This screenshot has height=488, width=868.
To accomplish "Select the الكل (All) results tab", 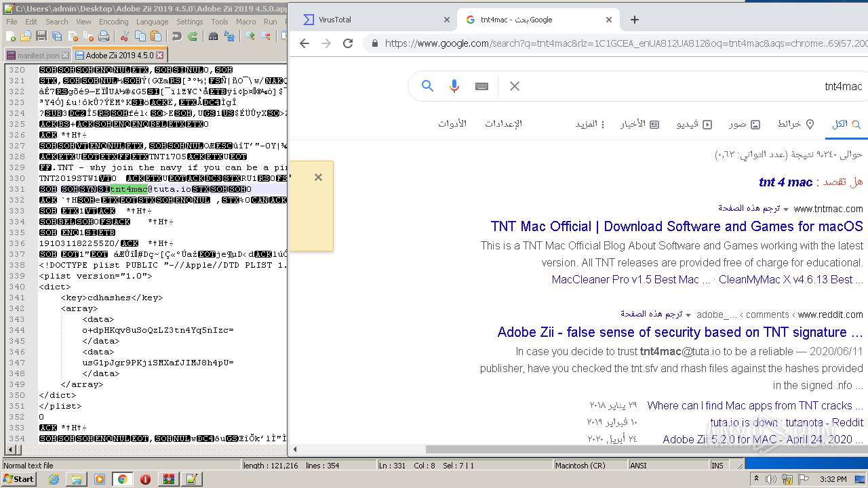I will click(846, 124).
